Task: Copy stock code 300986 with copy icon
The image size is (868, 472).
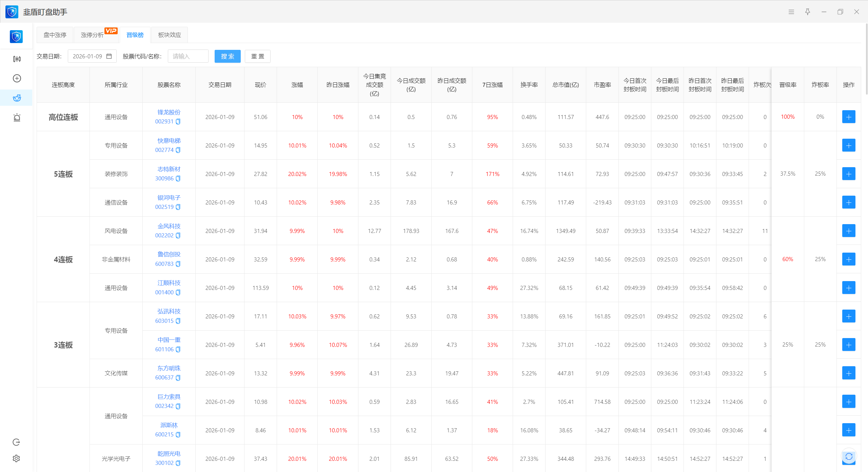Action: coord(178,179)
